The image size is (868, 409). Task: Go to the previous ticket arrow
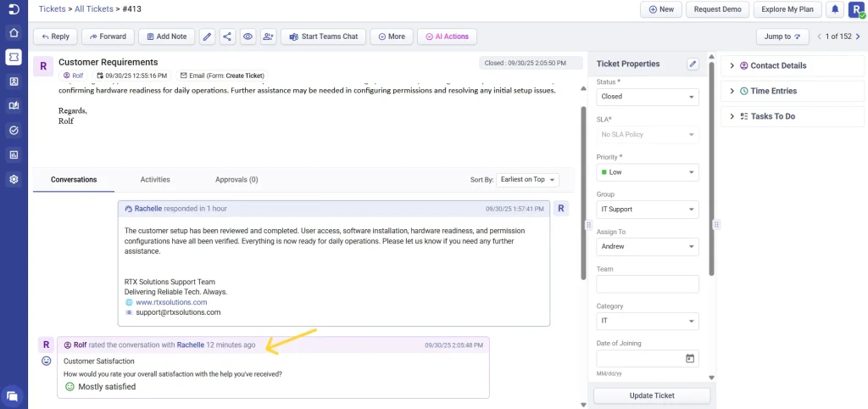(820, 36)
